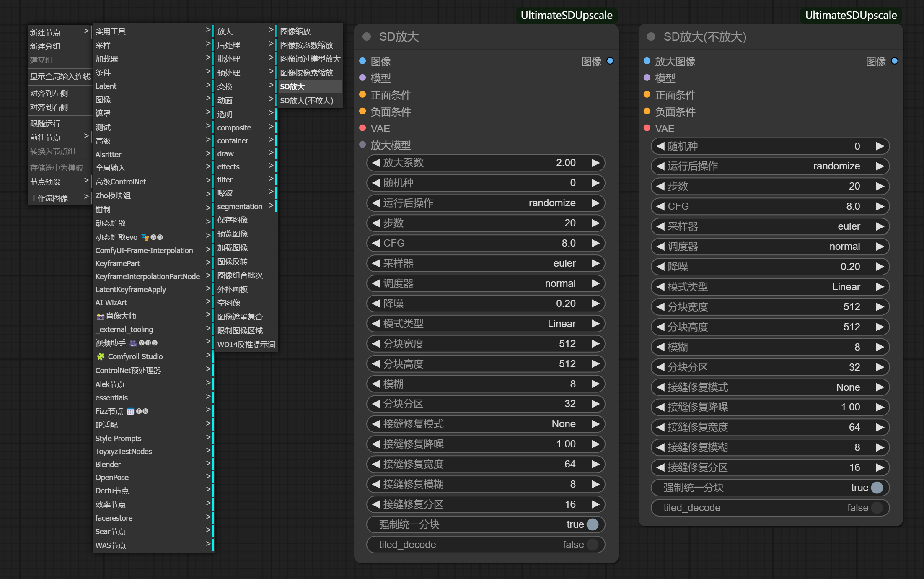Viewport: 924px width, 579px height.
Task: Click the 图像 output socket on SD放大(不放大) node
Action: point(895,61)
